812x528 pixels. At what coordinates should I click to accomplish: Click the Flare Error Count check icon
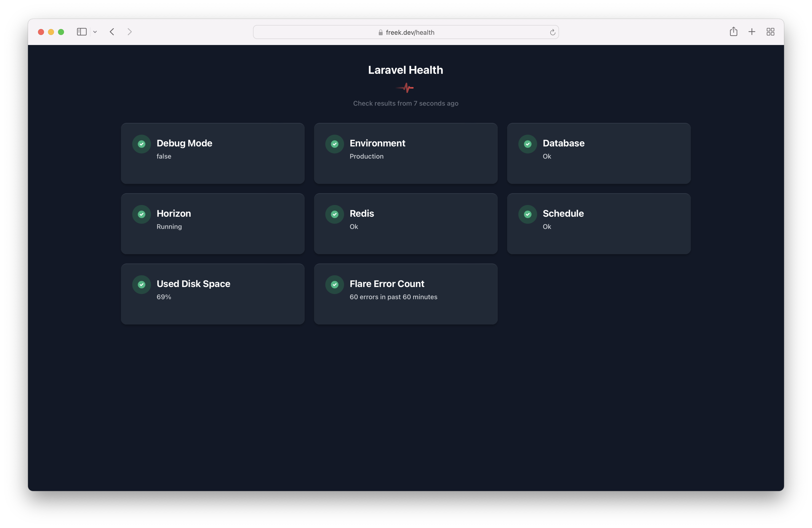click(x=335, y=284)
